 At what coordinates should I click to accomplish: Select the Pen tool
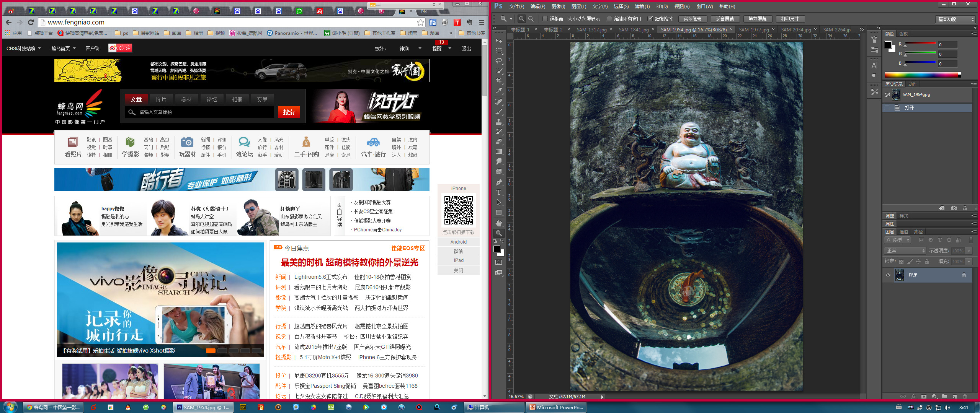click(499, 182)
